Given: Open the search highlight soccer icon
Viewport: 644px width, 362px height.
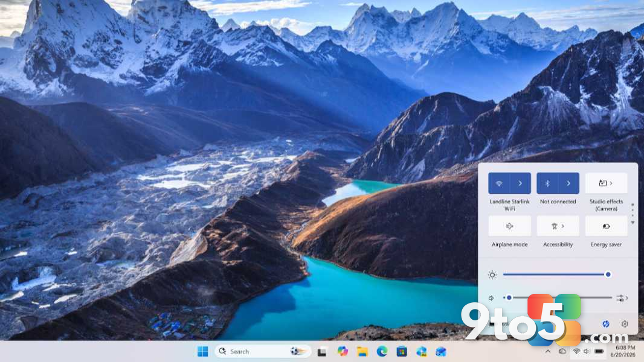Looking at the screenshot, I should pyautogui.click(x=298, y=351).
